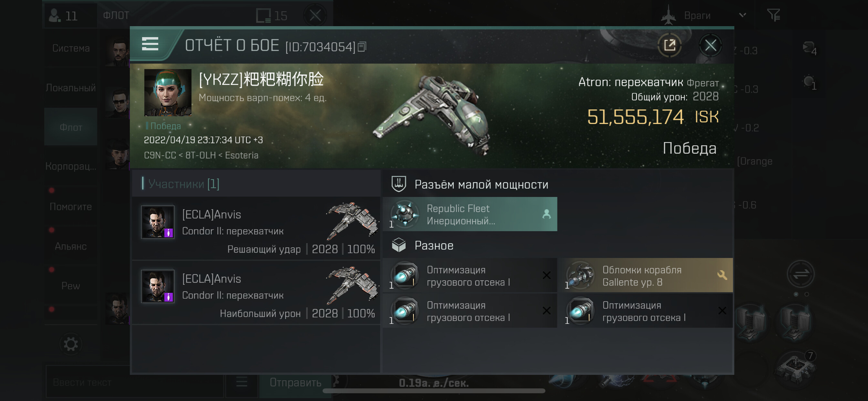Open chat settings gear icon
Viewport: 868px width, 401px height.
point(71,344)
